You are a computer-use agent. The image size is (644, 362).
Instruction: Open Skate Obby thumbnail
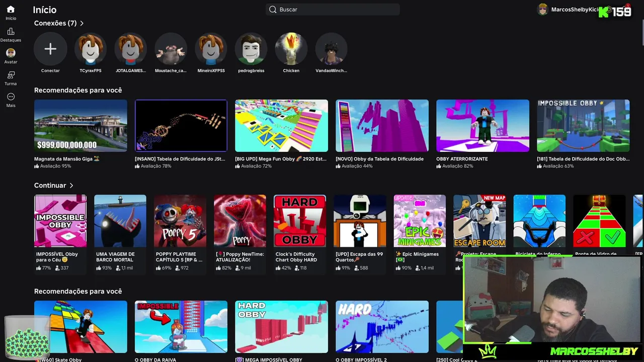[x=80, y=327]
